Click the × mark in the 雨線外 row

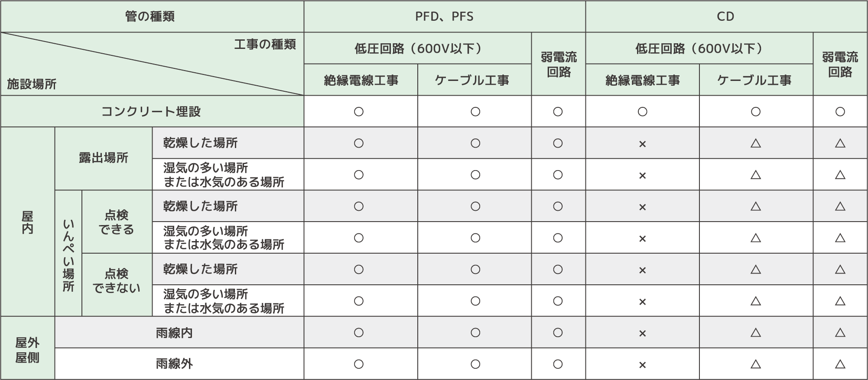[x=642, y=365]
